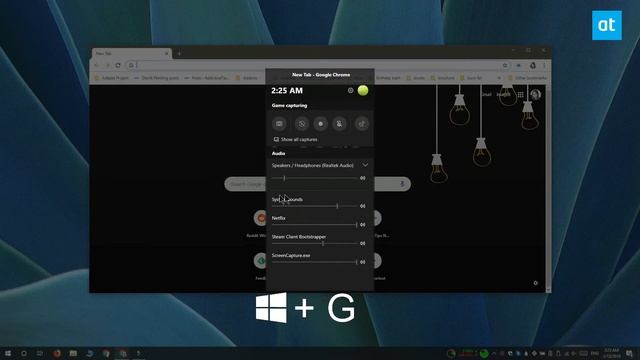Toggle microphone while recording in Game Bar
This screenshot has width=640, height=360.
click(339, 124)
